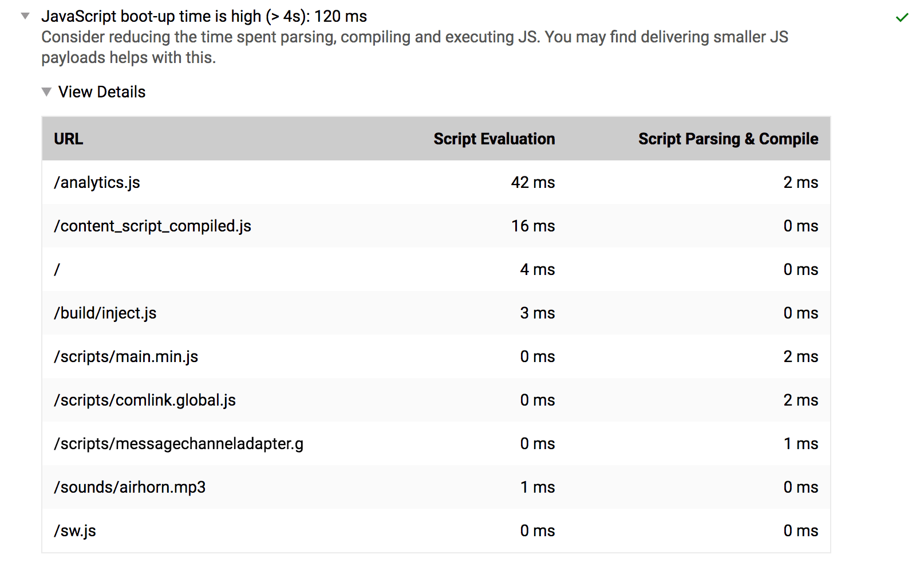Click the 2 ms parsing value for analytics.js
Screen dimensions: 924x566
click(801, 182)
